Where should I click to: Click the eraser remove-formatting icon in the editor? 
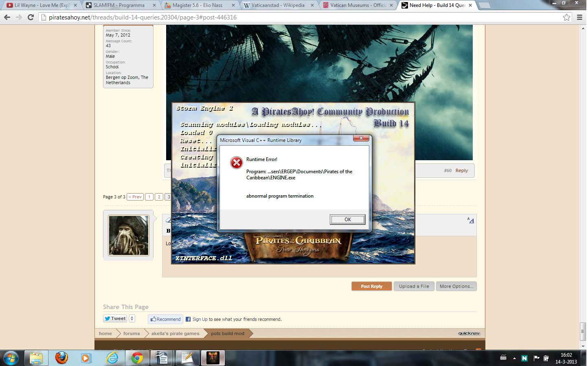tap(169, 220)
